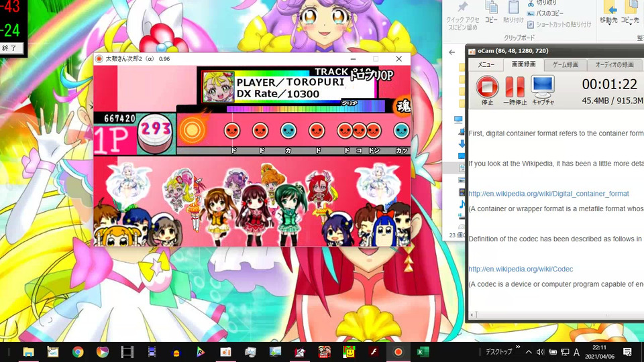The height and width of the screenshot is (362, 644).
Task: Open the oCam orange icon in taskbar
Action: point(225,352)
